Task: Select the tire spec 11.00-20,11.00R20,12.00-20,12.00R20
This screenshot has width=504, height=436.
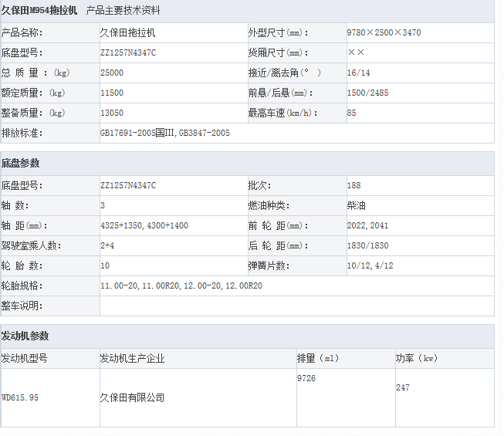Action: pos(181,286)
